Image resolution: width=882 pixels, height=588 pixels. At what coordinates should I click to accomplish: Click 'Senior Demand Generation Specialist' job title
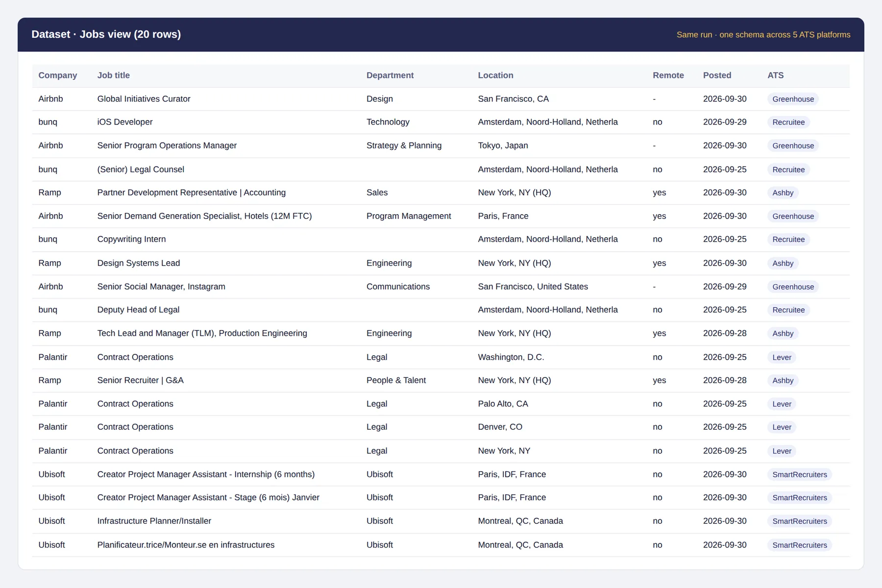click(204, 216)
